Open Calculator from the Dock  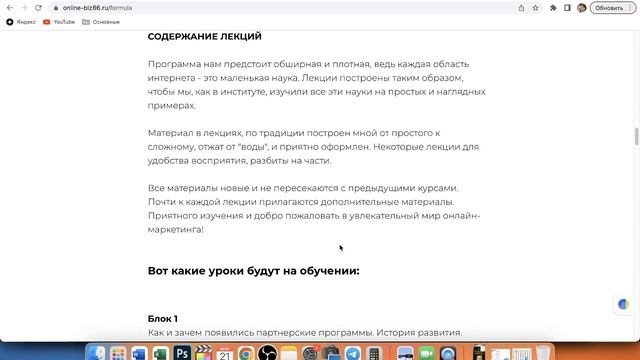pyautogui.click(x=374, y=353)
